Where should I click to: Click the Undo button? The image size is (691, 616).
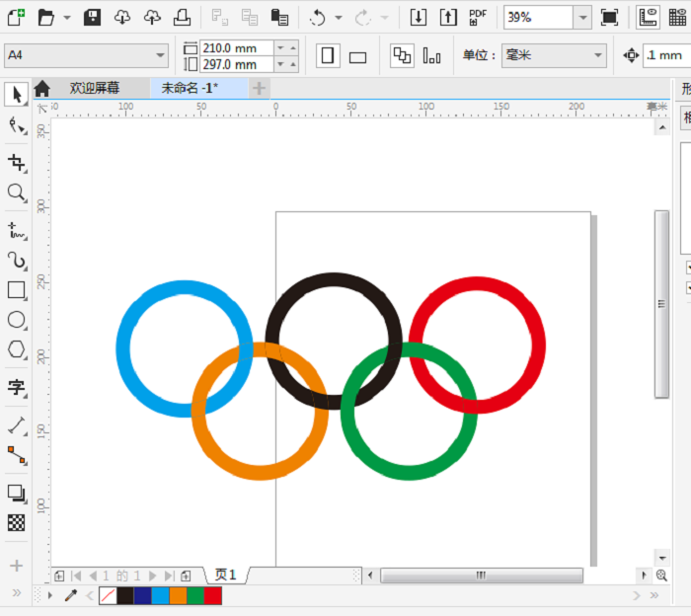(x=317, y=18)
